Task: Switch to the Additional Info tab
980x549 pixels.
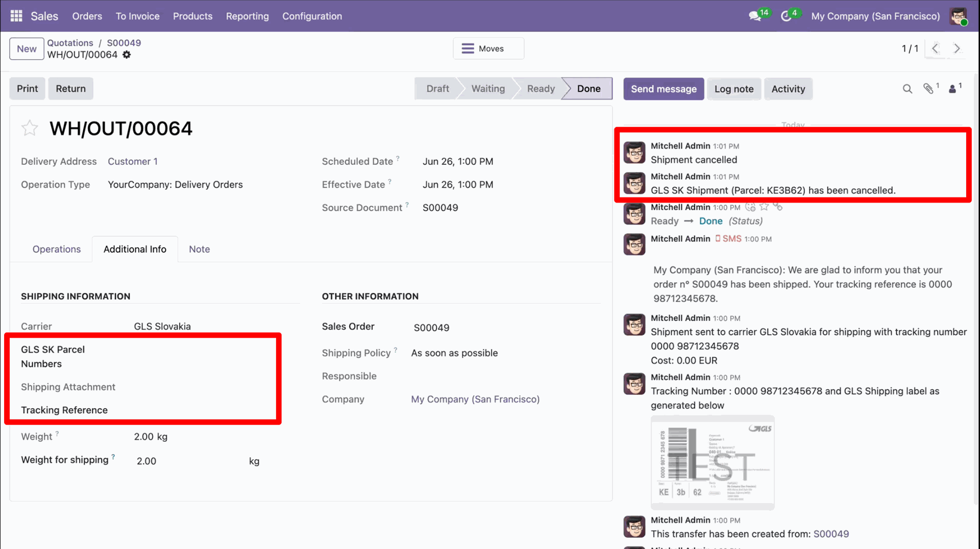Action: [x=135, y=249]
